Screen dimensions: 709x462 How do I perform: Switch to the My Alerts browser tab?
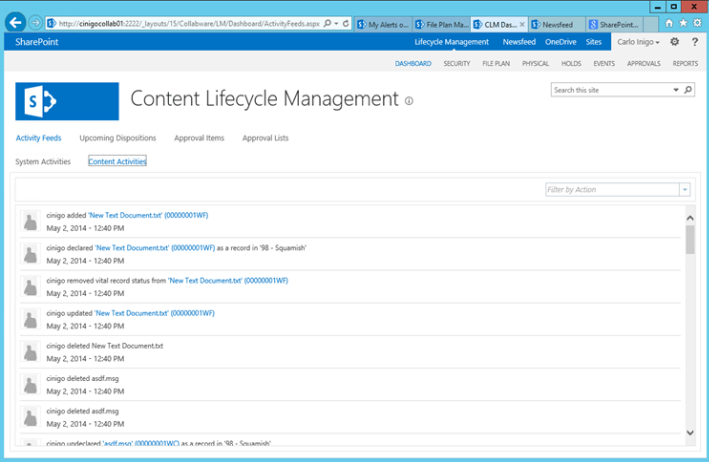coord(383,24)
